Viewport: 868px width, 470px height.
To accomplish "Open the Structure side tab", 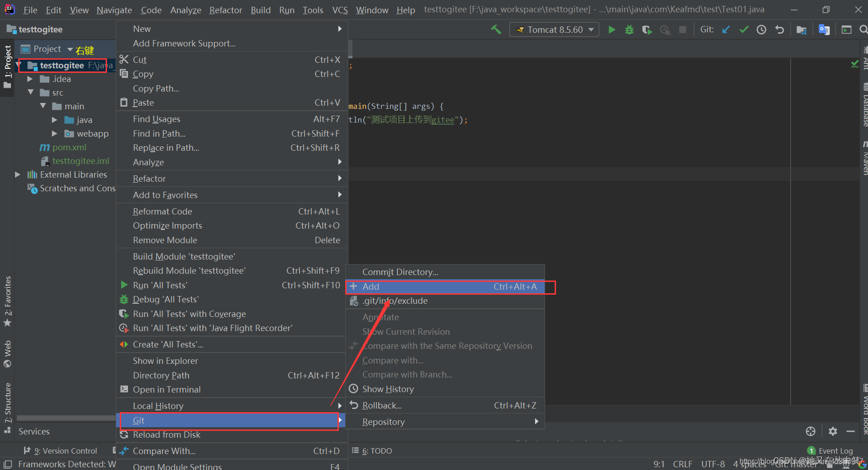I will tap(7, 408).
